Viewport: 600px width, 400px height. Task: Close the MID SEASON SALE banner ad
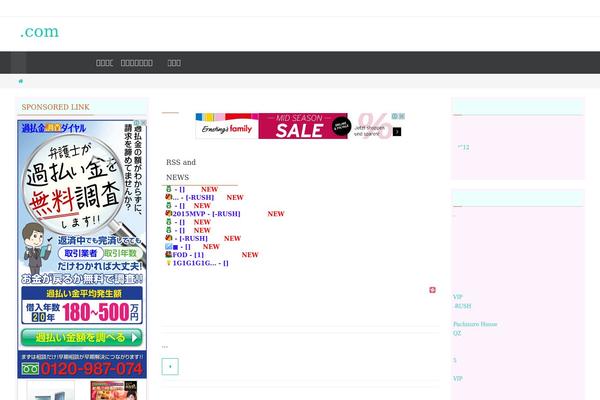click(x=401, y=116)
